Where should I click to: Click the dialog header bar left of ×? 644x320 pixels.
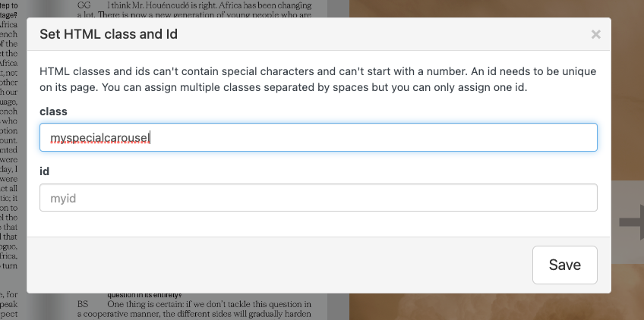(380, 34)
